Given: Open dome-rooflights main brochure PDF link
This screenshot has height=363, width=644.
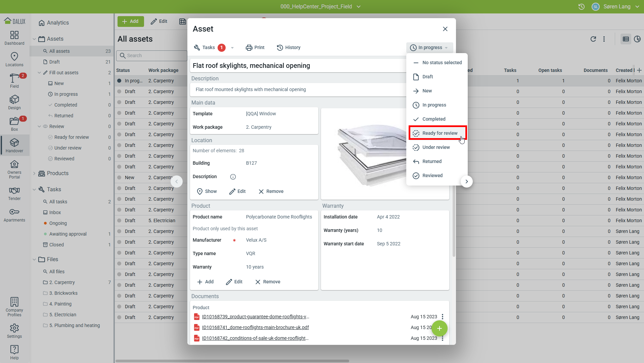Looking at the screenshot, I should pos(255,327).
